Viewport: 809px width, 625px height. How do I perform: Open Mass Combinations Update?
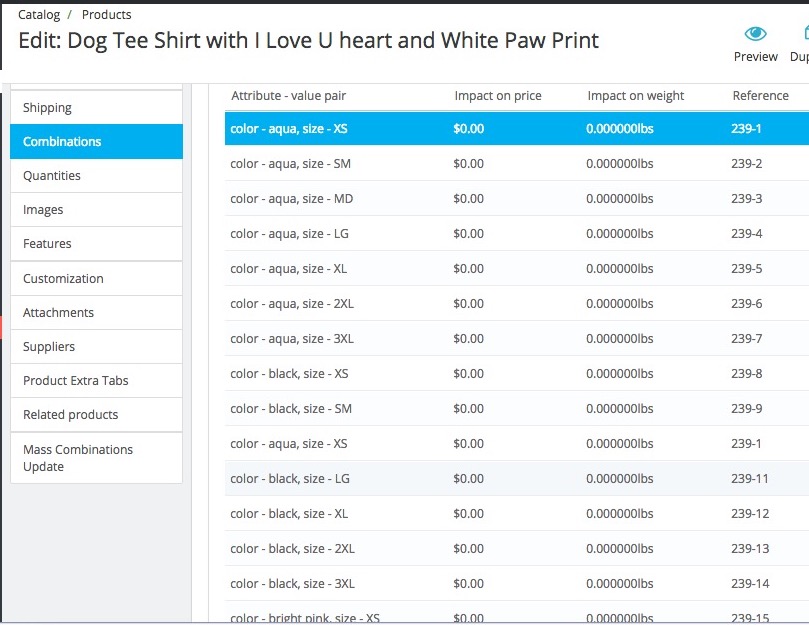(x=78, y=457)
